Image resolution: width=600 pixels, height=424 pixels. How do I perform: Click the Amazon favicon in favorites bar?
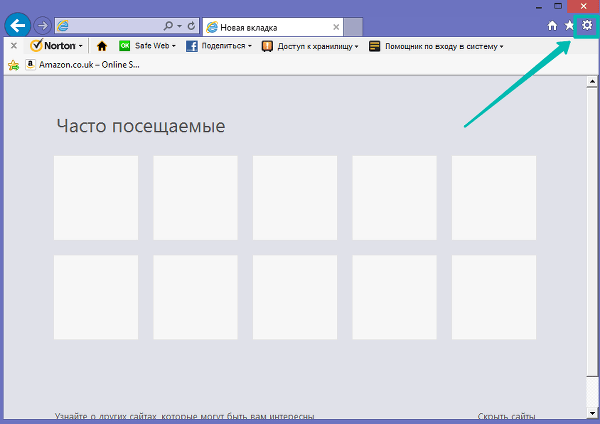click(31, 64)
